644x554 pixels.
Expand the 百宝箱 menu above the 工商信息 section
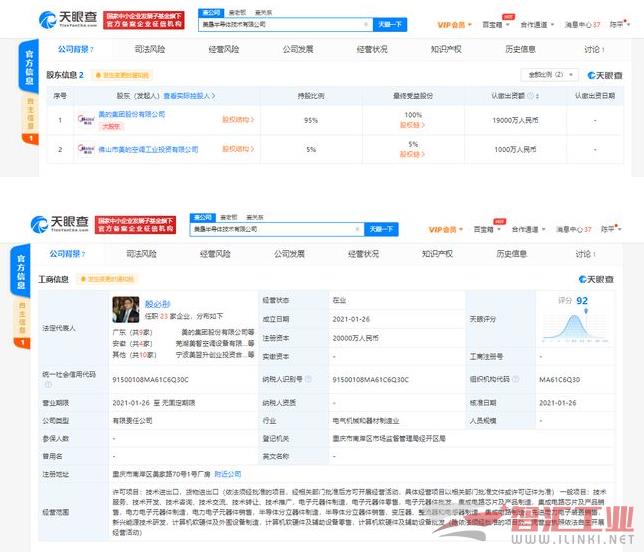[487, 229]
